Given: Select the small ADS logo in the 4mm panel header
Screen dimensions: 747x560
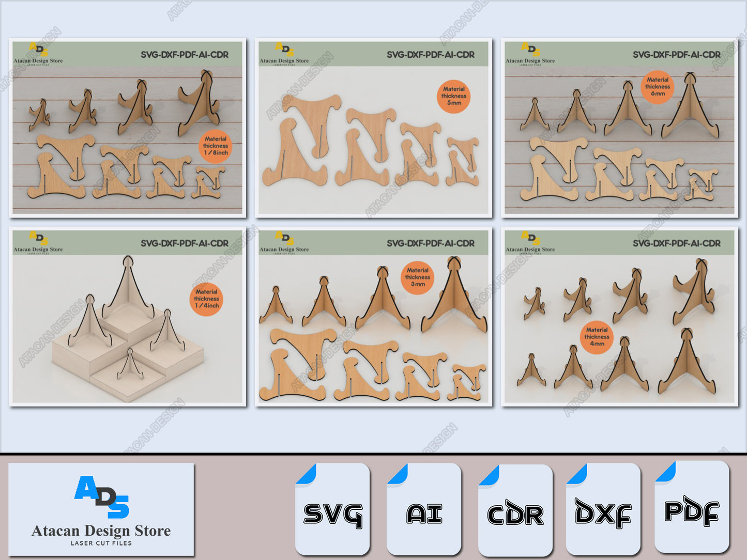Looking at the screenshot, I should (530, 238).
